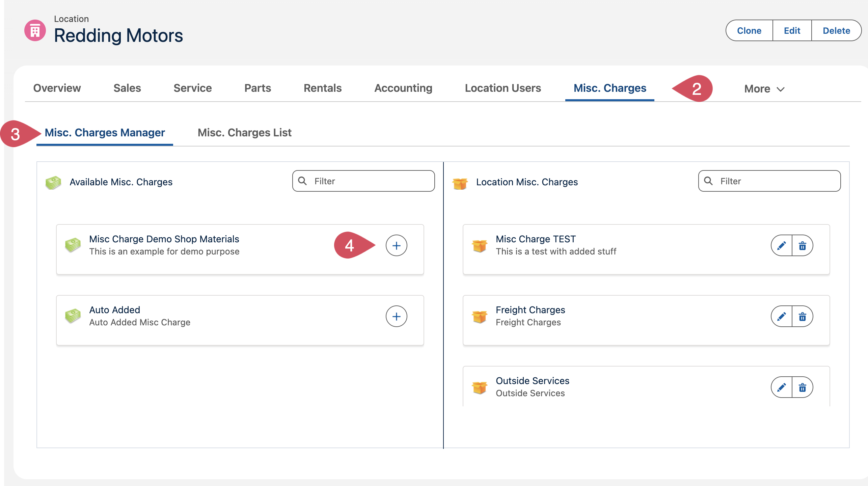
Task: Switch to Misc. Charges List subtab
Action: tap(245, 133)
